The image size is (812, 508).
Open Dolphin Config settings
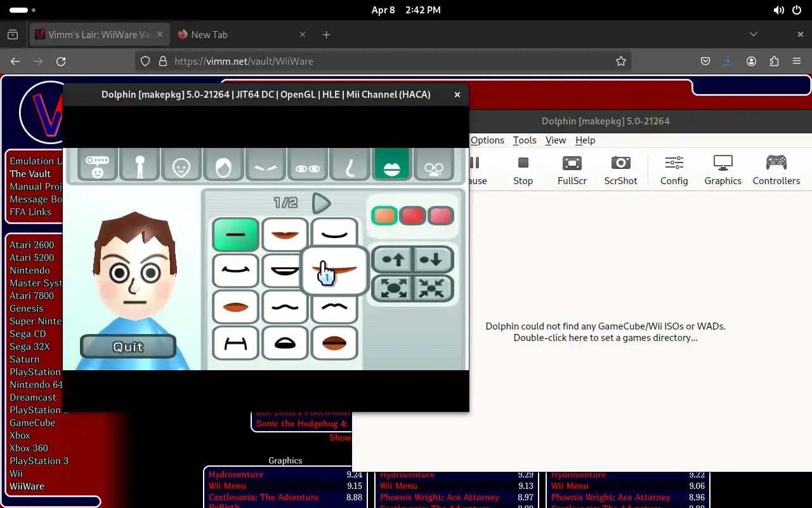[674, 170]
